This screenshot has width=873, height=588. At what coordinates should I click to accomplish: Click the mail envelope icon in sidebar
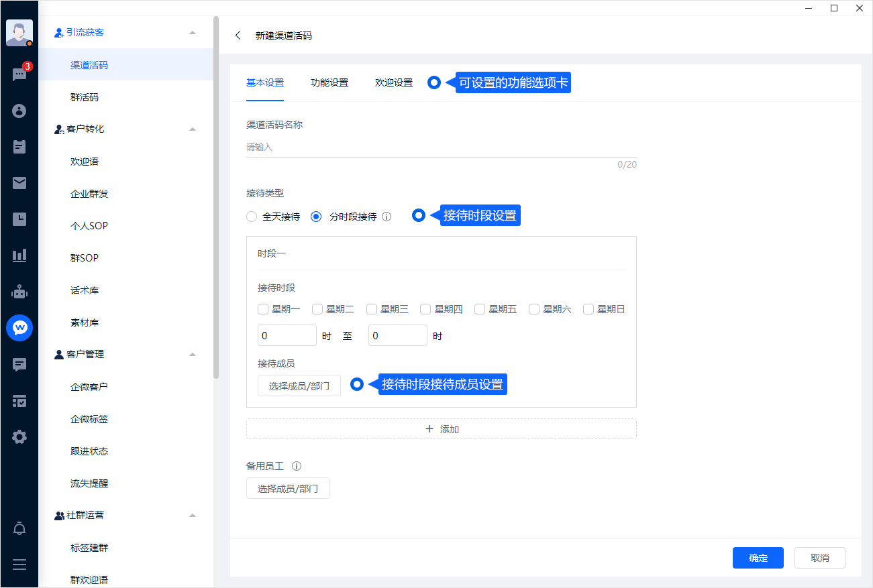(x=19, y=183)
